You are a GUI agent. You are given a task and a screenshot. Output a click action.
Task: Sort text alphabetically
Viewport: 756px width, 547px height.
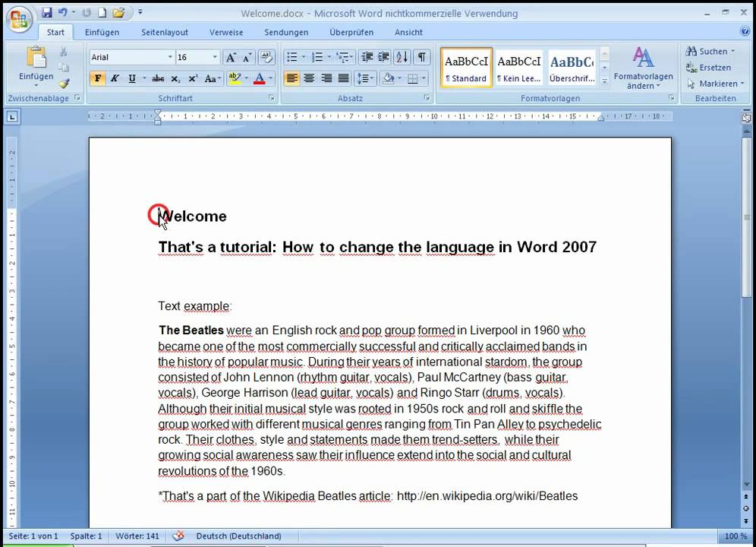pyautogui.click(x=402, y=58)
